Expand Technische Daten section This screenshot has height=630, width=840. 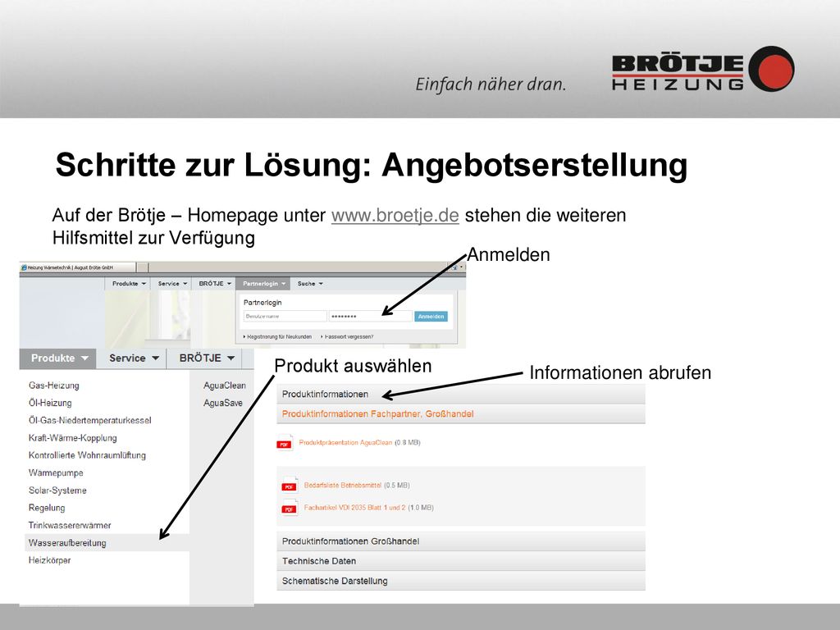click(x=461, y=561)
